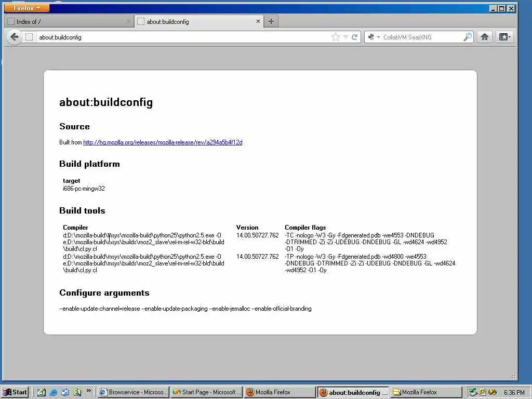The height and width of the screenshot is (399, 532).
Task: Click the about:buildconfig page heading
Action: click(x=106, y=102)
